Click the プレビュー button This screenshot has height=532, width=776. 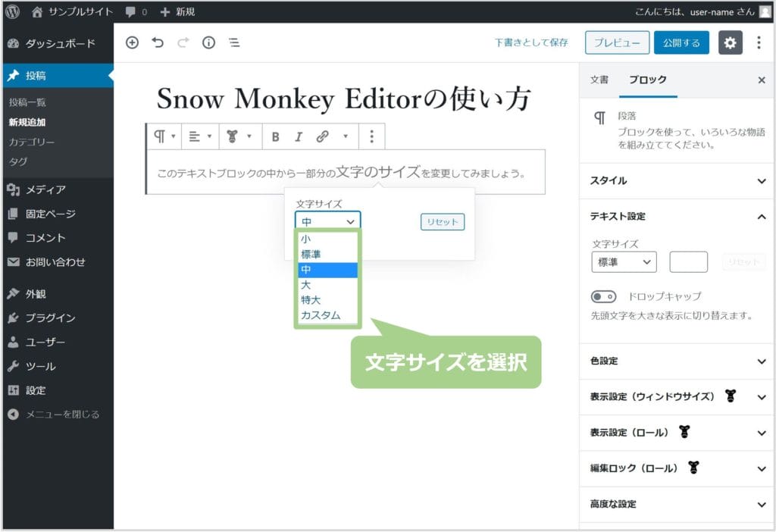[617, 42]
